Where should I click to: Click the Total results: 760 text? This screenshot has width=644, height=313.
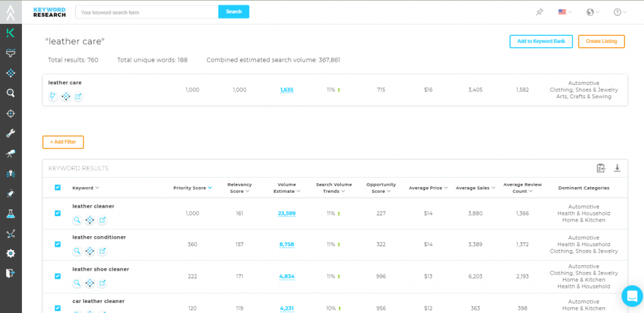coord(73,60)
